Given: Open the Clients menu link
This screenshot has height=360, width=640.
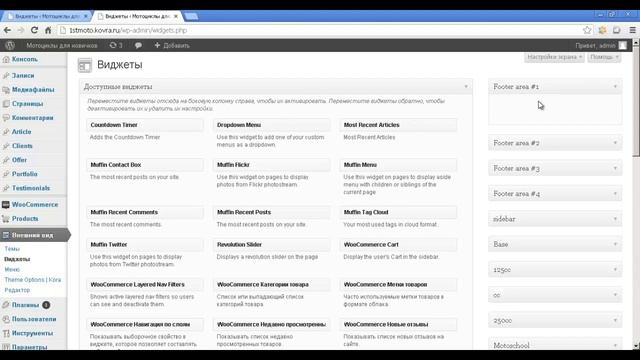Looking at the screenshot, I should pyautogui.click(x=22, y=146).
